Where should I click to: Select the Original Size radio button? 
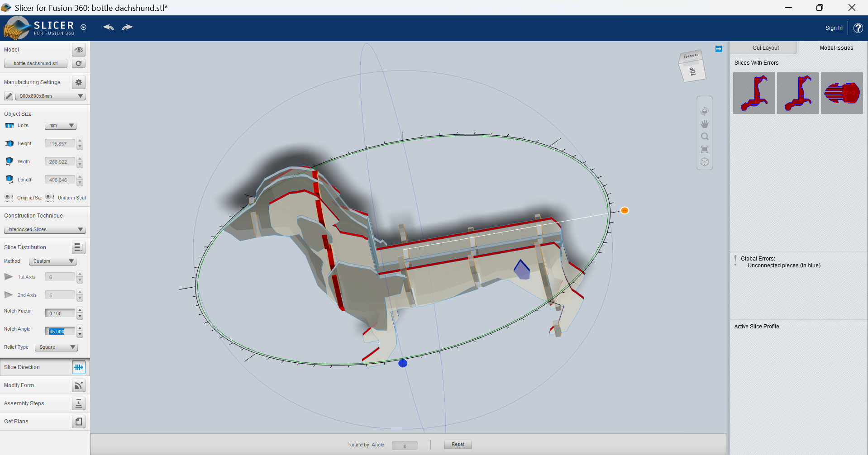tap(9, 198)
